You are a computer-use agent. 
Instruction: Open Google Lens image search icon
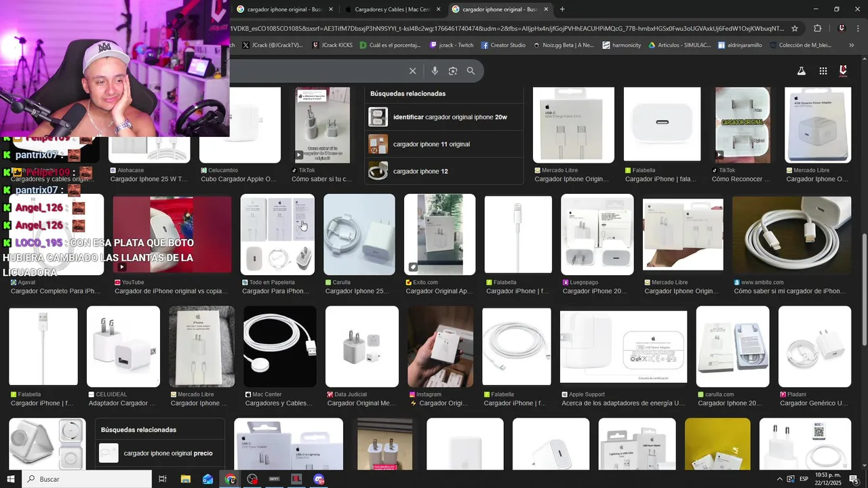453,70
